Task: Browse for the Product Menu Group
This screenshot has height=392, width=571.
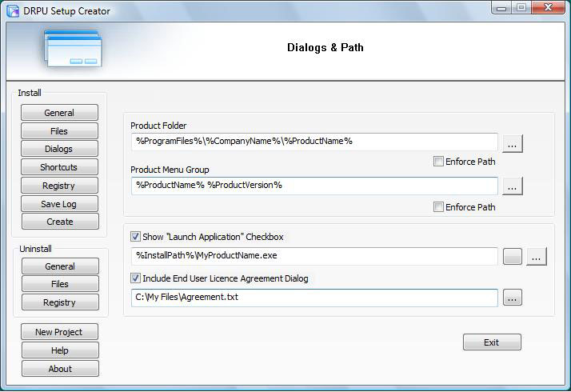Action: (x=513, y=186)
